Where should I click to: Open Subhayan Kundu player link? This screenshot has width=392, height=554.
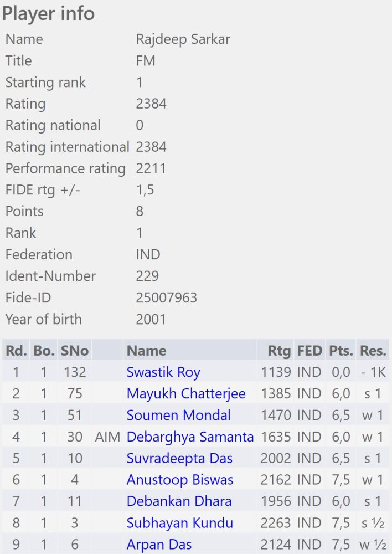tap(180, 523)
